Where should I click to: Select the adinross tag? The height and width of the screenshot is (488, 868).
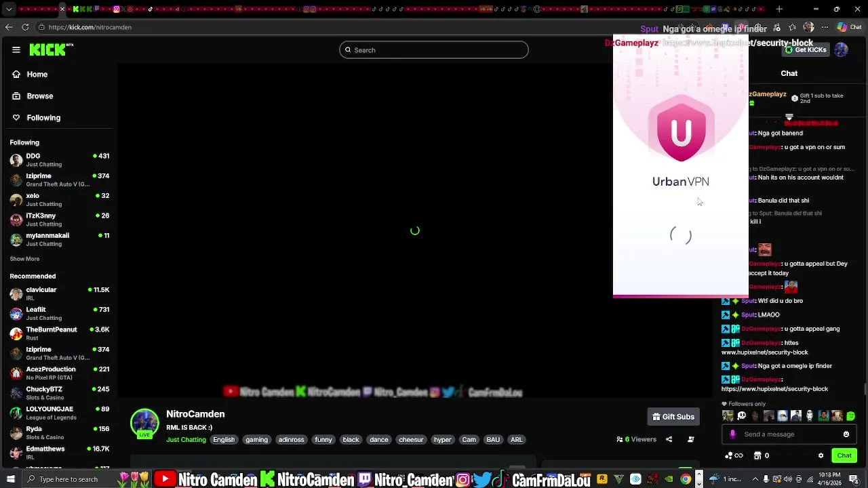click(x=292, y=440)
